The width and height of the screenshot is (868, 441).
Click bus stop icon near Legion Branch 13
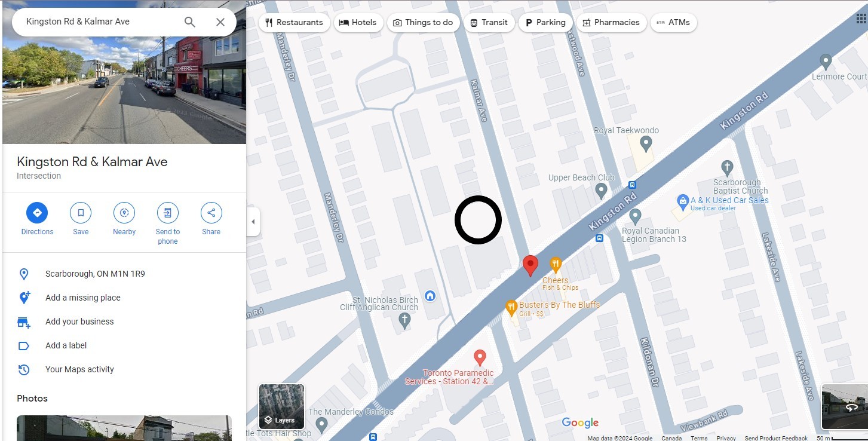click(x=599, y=238)
